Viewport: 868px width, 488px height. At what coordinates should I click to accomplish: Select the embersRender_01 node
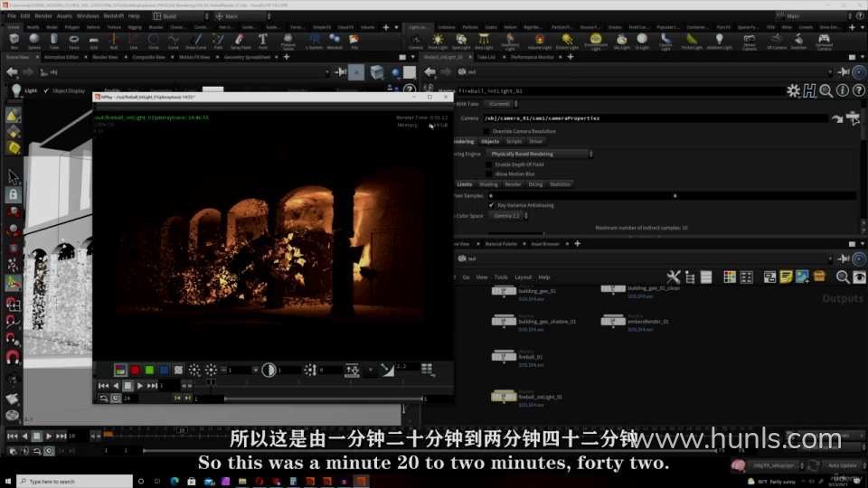[613, 321]
